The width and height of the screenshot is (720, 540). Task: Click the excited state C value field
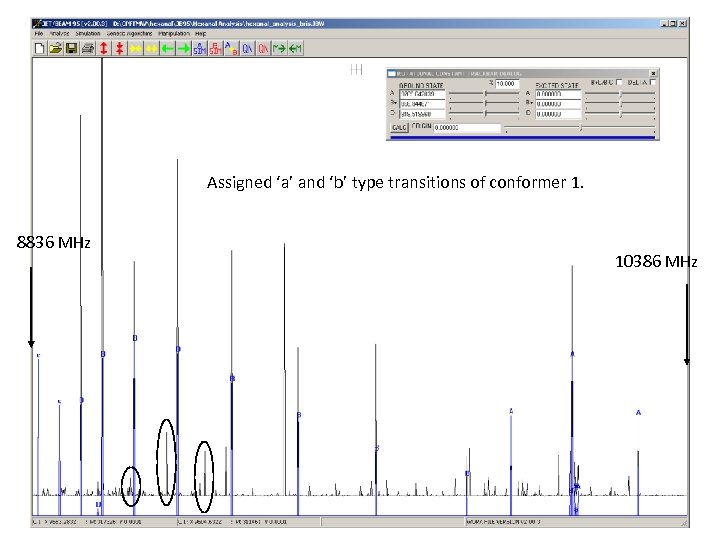tap(558, 114)
